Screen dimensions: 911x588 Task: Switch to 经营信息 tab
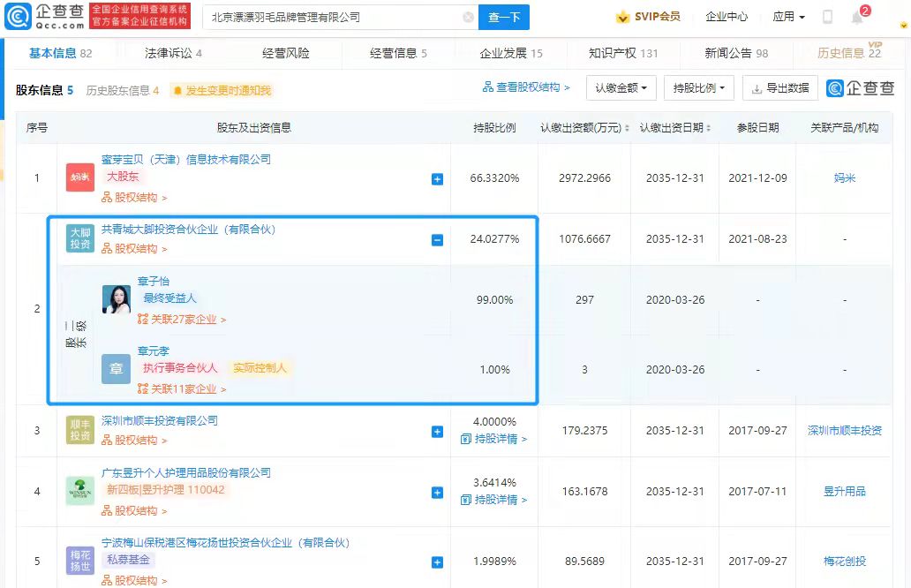tap(399, 54)
